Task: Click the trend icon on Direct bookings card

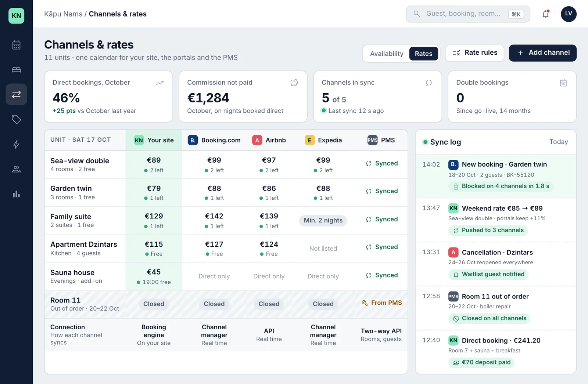Action: tap(160, 83)
